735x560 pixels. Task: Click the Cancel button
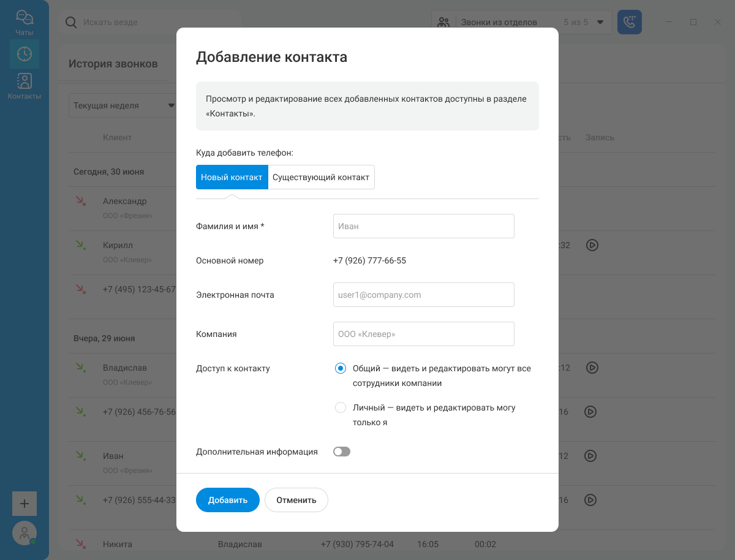tap(296, 500)
